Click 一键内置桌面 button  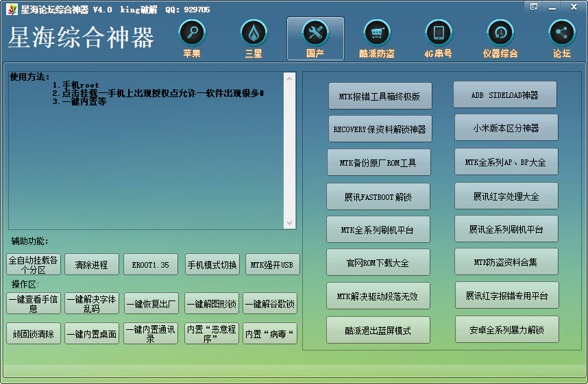tap(92, 333)
